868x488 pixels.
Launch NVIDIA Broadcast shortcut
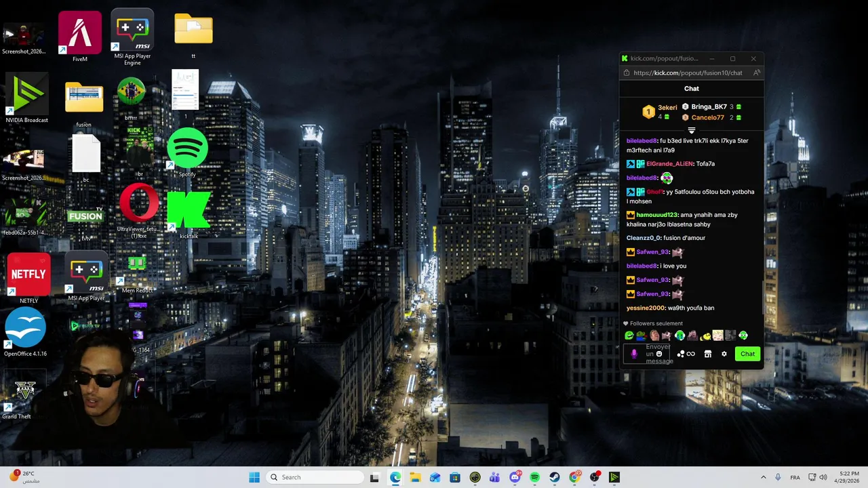point(26,99)
